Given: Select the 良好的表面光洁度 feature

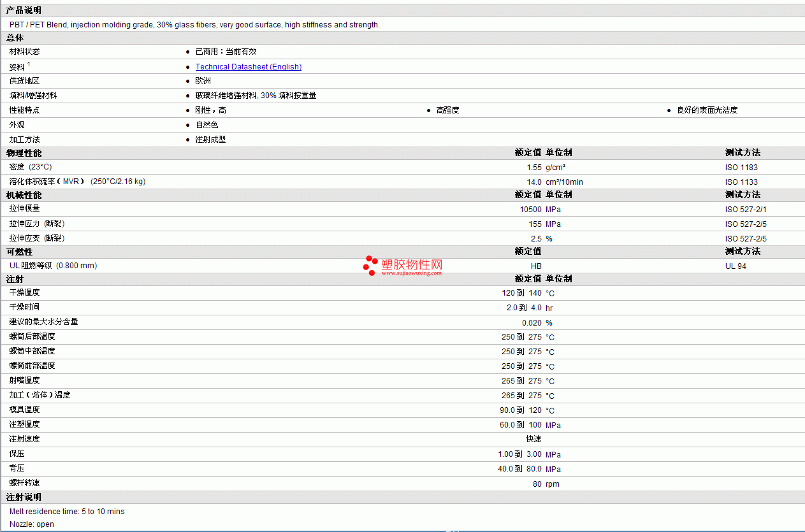Looking at the screenshot, I should pyautogui.click(x=707, y=110).
